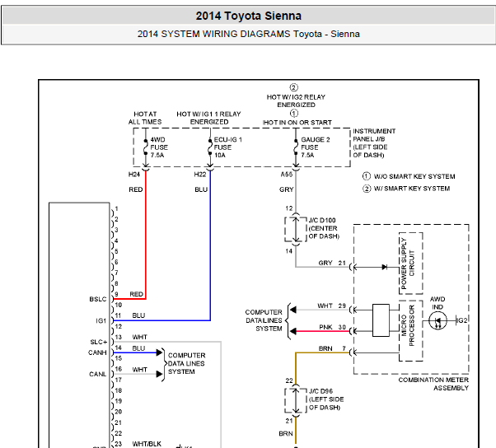Click the HOT AT ALL TIMES label

145,118
